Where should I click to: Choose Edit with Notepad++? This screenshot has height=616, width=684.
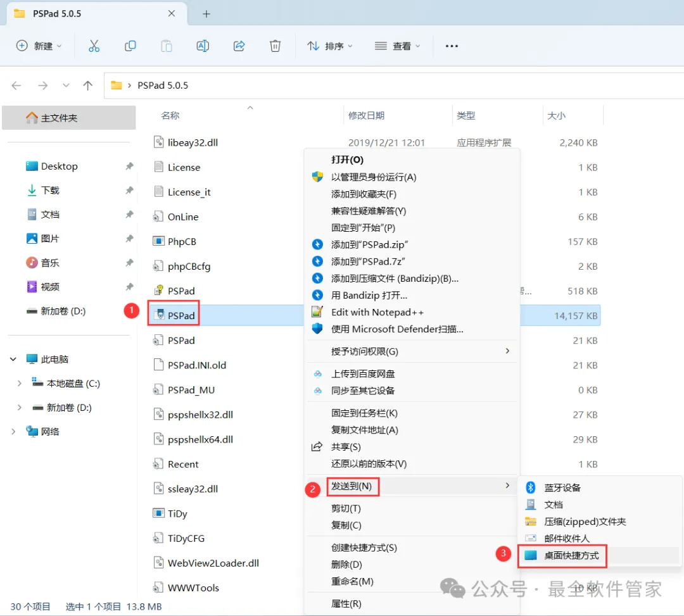click(377, 312)
